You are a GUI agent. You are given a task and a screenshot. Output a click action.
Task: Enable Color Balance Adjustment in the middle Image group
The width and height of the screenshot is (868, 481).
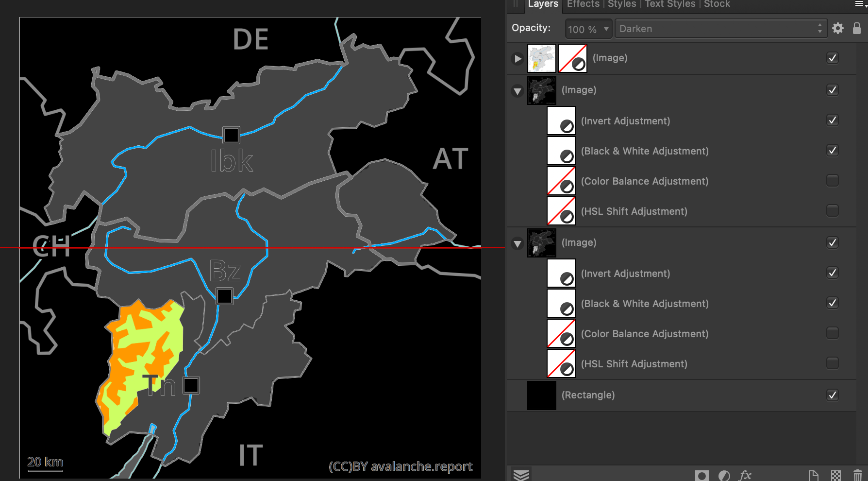(833, 180)
